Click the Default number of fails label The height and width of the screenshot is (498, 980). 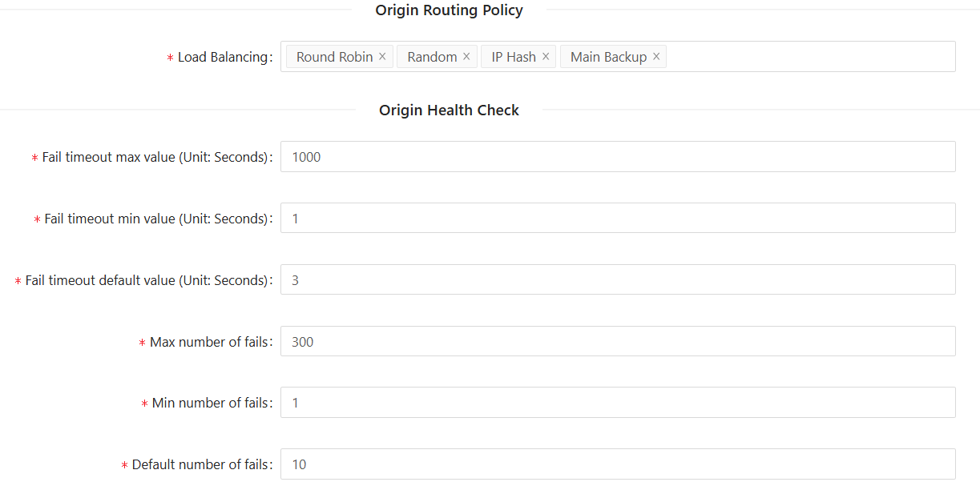click(200, 464)
